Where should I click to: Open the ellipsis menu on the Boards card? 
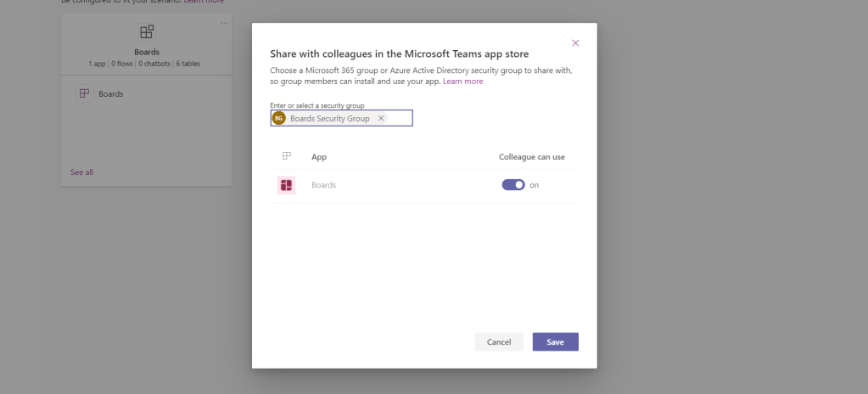[224, 22]
